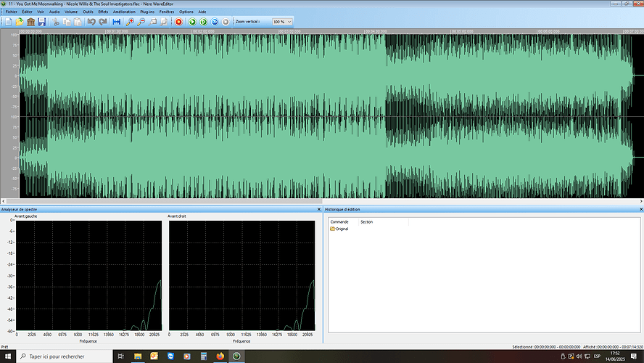This screenshot has height=363, width=644.
Task: Zoom in with the plus magnifier icon
Action: coord(131,22)
